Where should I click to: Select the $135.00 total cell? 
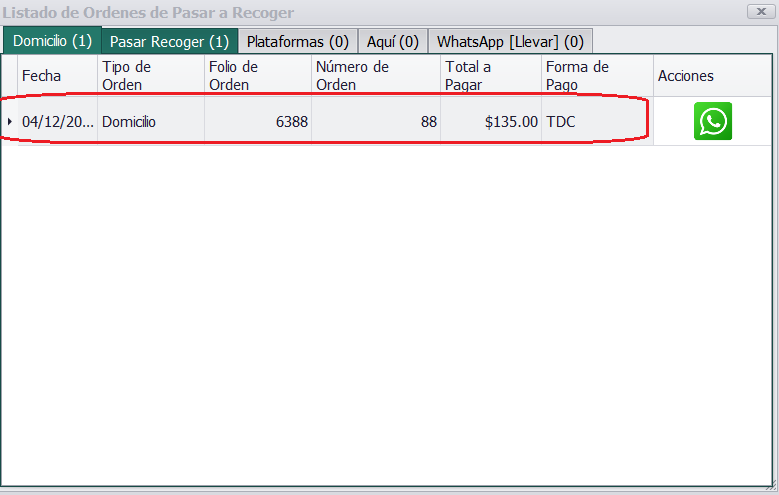pos(490,122)
